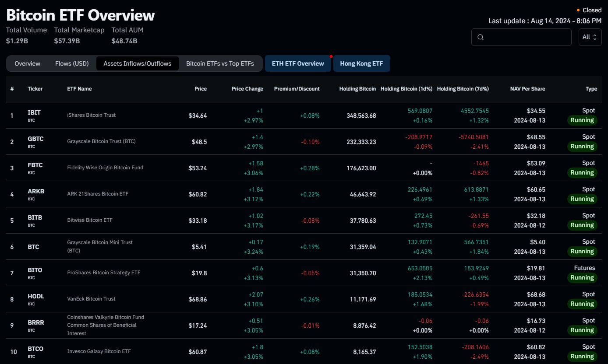Screen dimensions: 608x364
Task: Click Grayscale Bitcoin Mini Trust name
Action: [100, 246]
